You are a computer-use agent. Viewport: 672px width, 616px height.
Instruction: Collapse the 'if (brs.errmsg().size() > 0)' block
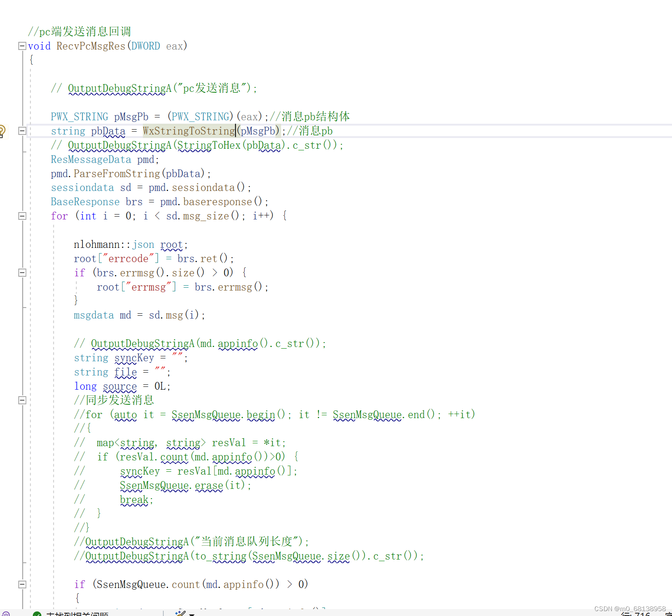(x=22, y=273)
